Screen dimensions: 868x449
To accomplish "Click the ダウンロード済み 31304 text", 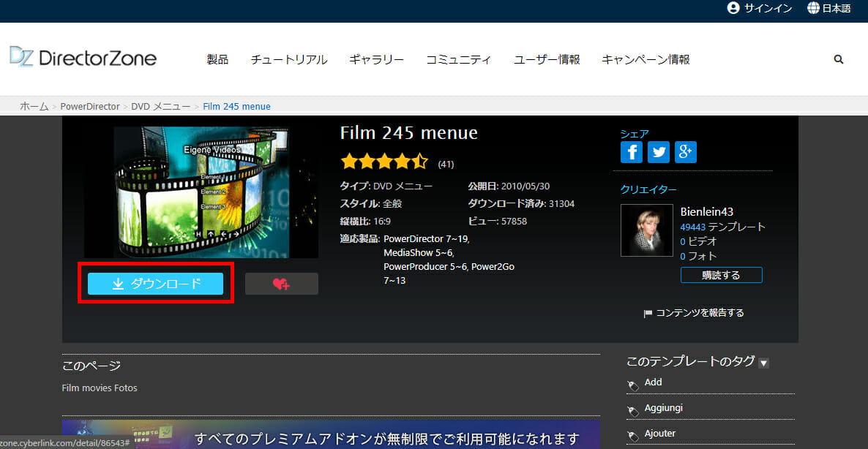I will click(521, 203).
